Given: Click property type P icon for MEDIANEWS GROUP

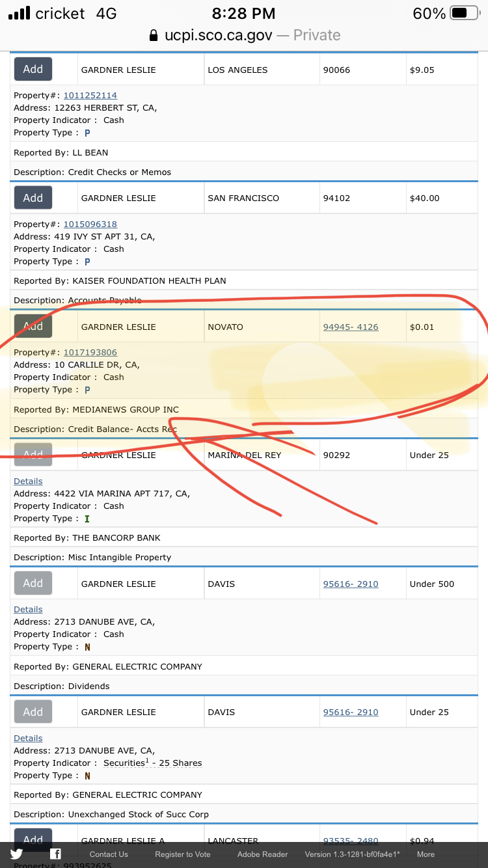Looking at the screenshot, I should point(87,390).
